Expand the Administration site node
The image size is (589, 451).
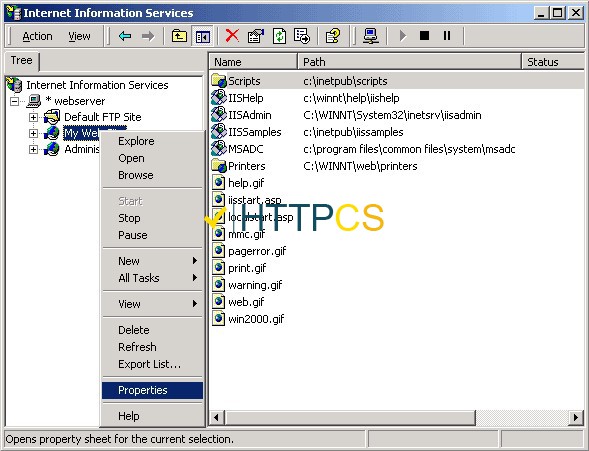pyautogui.click(x=33, y=149)
